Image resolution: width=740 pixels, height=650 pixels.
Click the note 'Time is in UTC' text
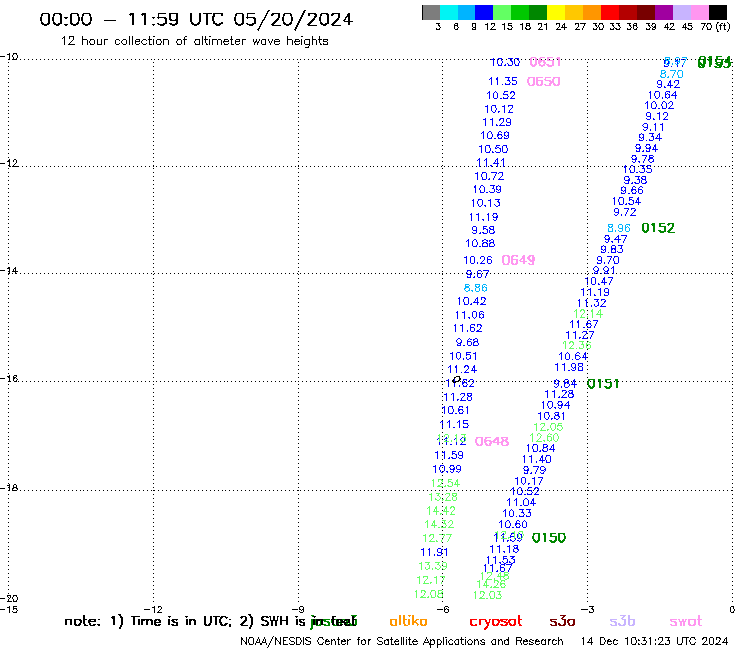point(180,621)
